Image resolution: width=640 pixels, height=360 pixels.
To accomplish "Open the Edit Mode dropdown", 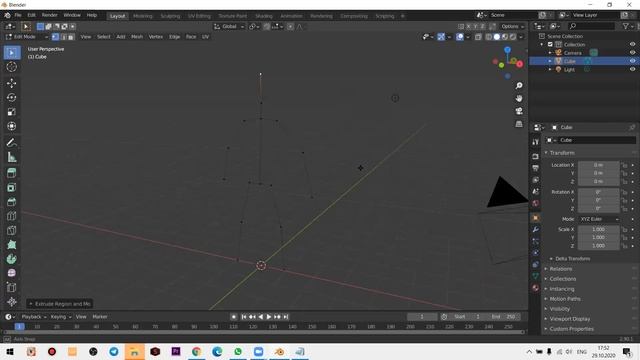I will pyautogui.click(x=27, y=37).
